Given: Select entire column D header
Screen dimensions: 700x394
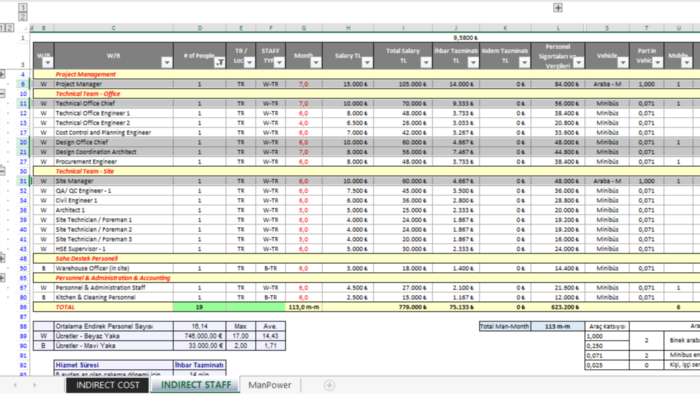Looking at the screenshot, I should click(200, 28).
